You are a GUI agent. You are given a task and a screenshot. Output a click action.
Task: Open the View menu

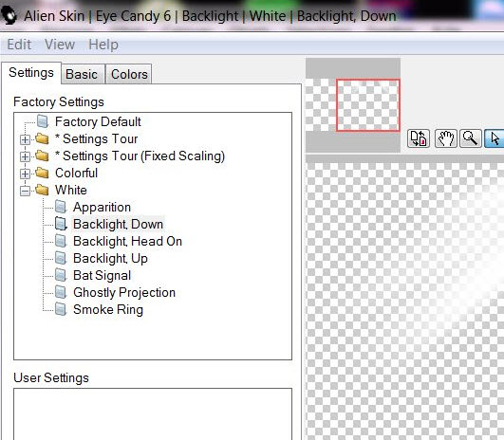60,44
